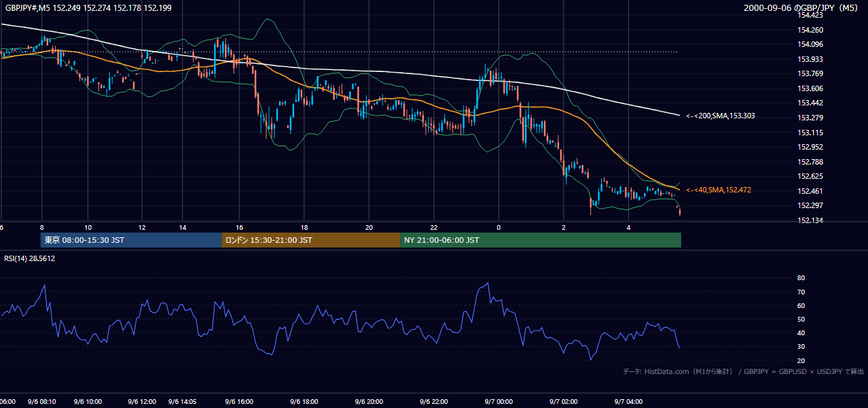868x408 pixels.
Task: Click price axis value 153.115
Action: point(810,133)
